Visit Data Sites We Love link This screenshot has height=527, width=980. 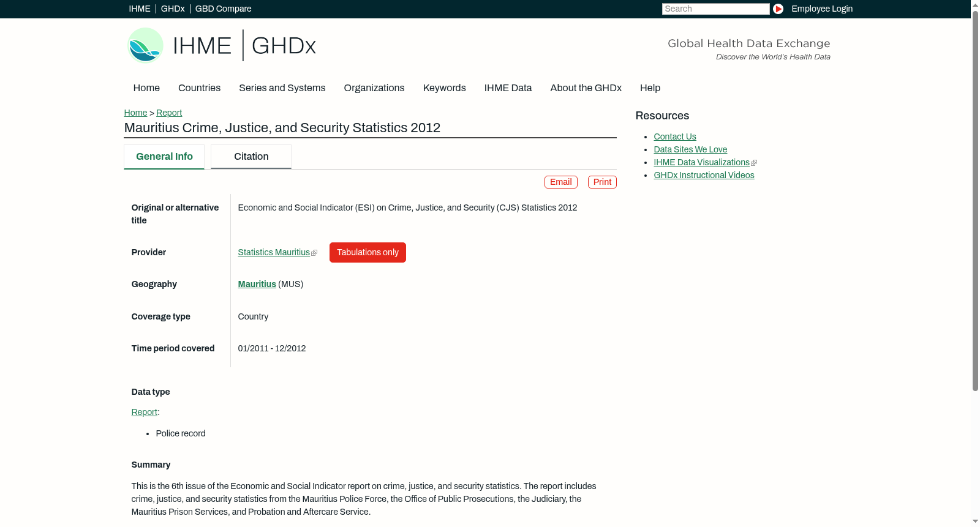[690, 150]
